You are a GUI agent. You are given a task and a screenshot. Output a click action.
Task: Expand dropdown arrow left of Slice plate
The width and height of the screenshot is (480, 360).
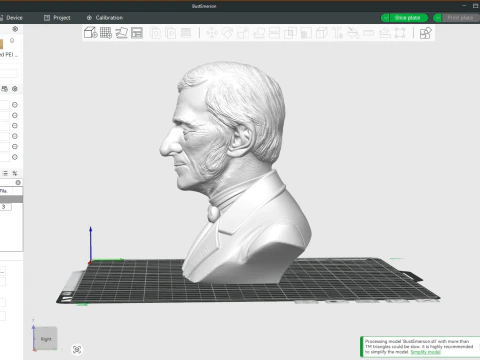tap(385, 18)
